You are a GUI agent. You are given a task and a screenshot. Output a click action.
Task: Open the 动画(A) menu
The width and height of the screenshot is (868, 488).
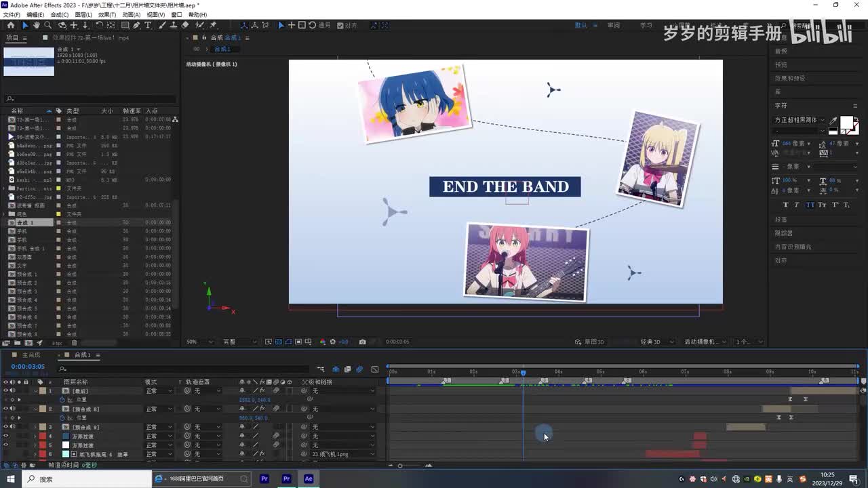pyautogui.click(x=132, y=14)
